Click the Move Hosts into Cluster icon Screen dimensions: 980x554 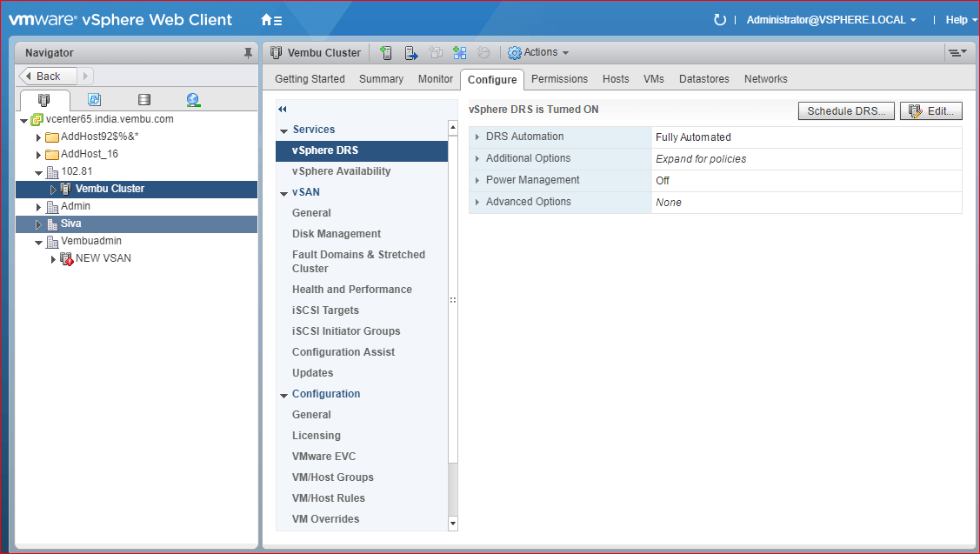click(410, 53)
